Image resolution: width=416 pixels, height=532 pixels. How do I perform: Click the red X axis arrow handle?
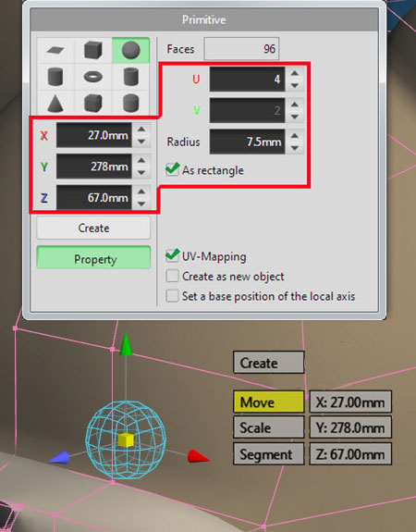click(199, 457)
